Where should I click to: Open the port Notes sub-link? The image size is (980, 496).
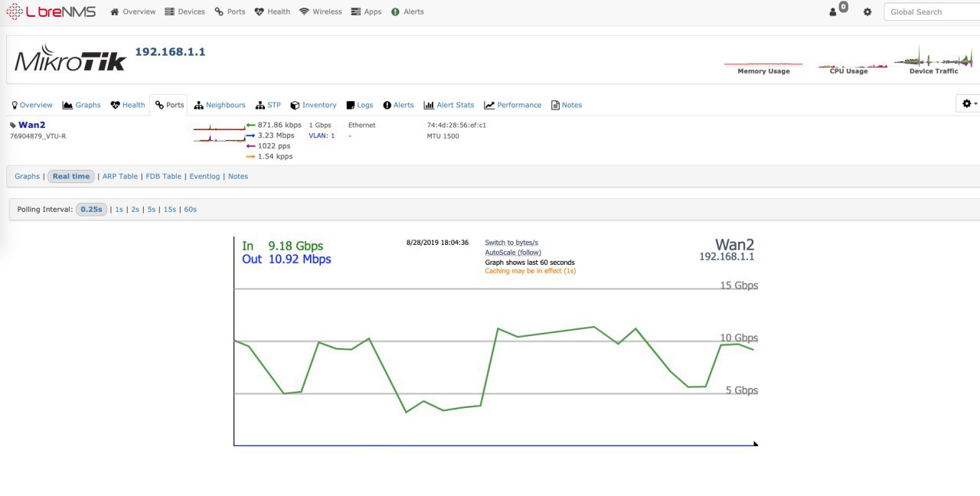click(x=238, y=176)
